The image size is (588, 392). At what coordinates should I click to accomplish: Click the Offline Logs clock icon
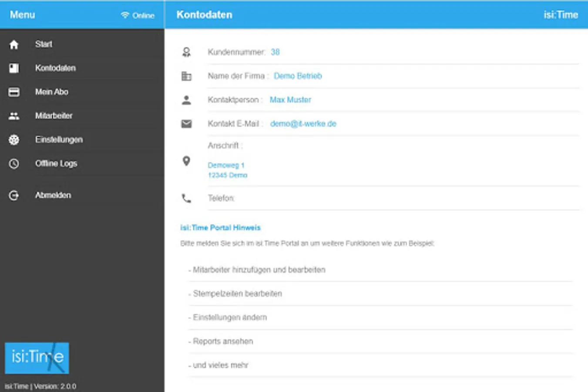14,164
